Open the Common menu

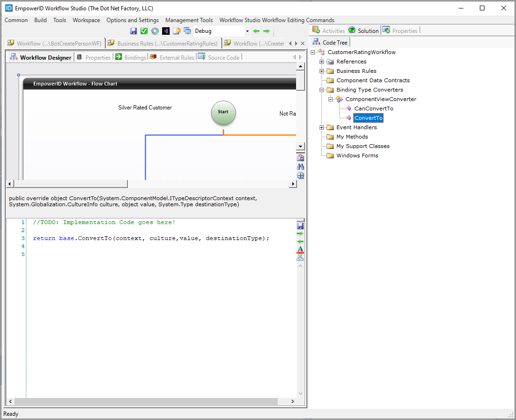[x=16, y=20]
